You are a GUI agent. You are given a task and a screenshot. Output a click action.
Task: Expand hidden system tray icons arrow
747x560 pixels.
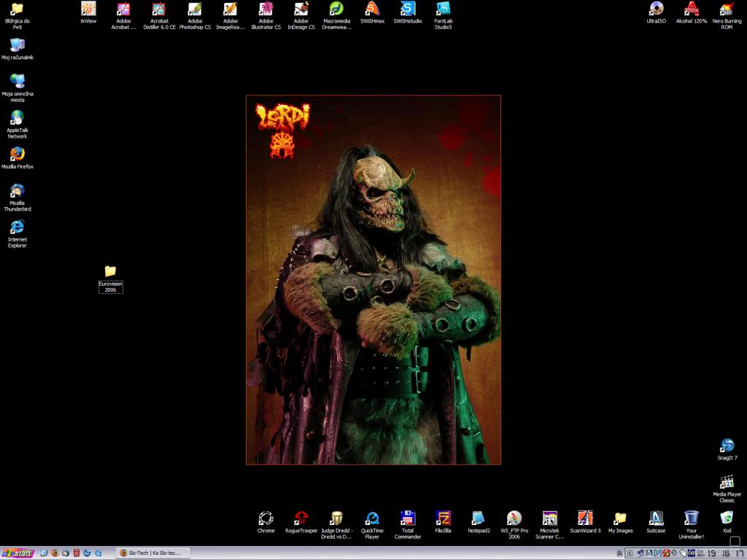(x=630, y=553)
